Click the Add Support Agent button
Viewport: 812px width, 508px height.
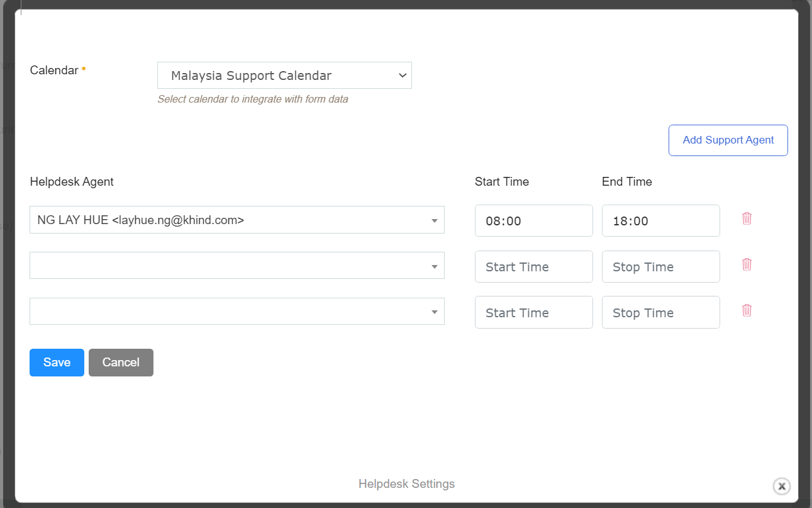pyautogui.click(x=728, y=140)
